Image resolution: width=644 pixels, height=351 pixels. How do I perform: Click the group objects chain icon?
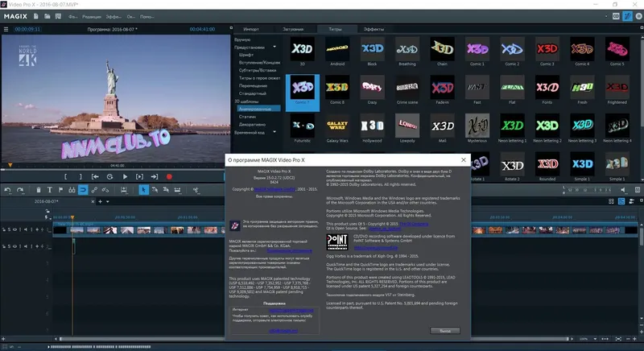[x=94, y=190]
